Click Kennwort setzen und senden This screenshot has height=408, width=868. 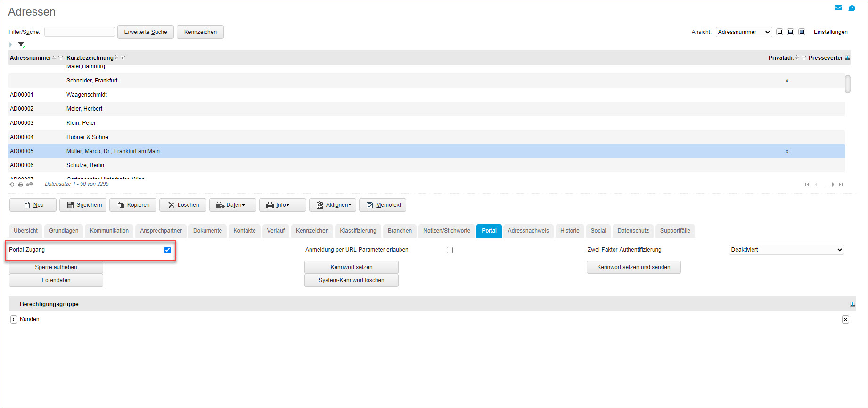(634, 267)
